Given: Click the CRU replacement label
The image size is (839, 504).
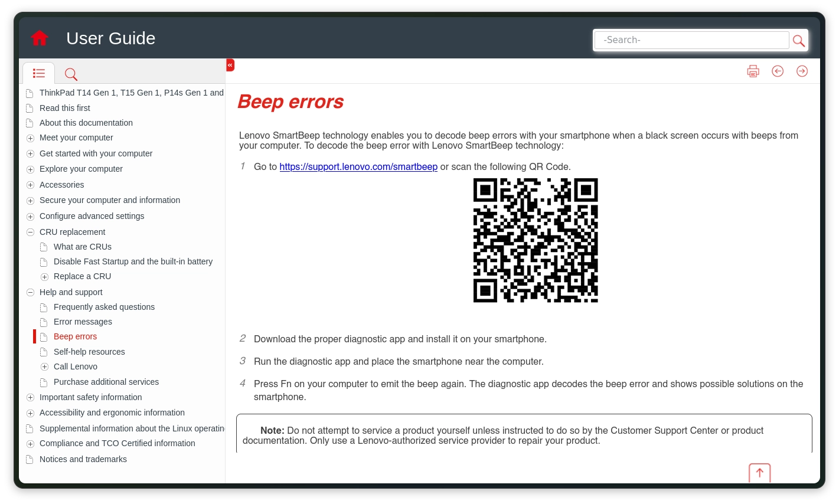Looking at the screenshot, I should click(x=72, y=232).
